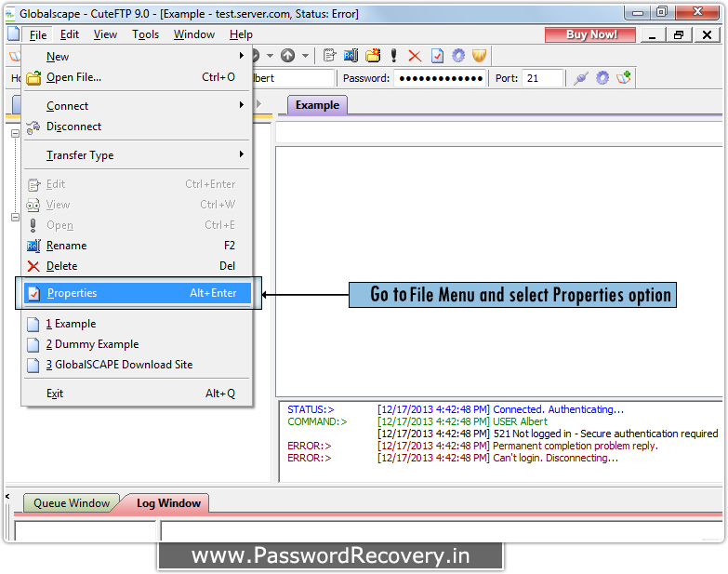Click log line 'Permanent completion problem reply.'

point(576,446)
